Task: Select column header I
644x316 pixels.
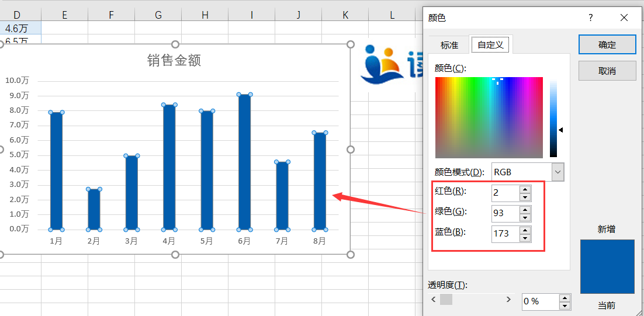Action: tap(252, 15)
